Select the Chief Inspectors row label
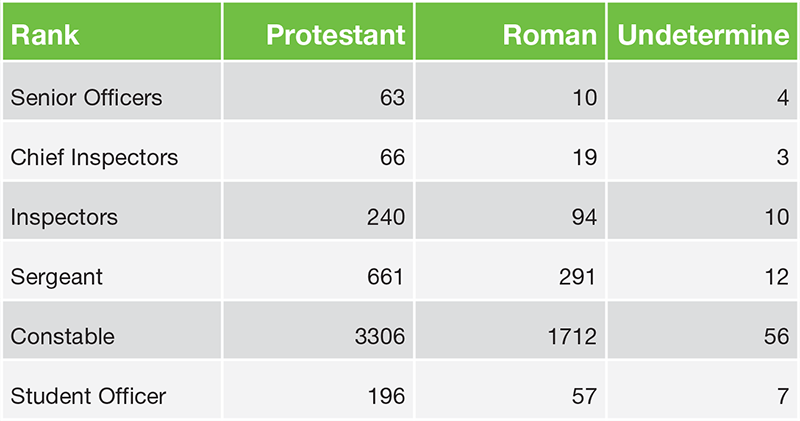This screenshot has height=421, width=800. click(x=94, y=158)
